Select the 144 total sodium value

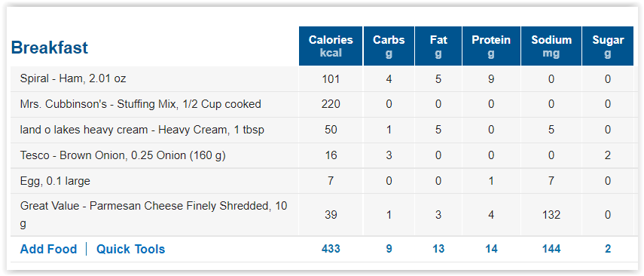point(551,250)
